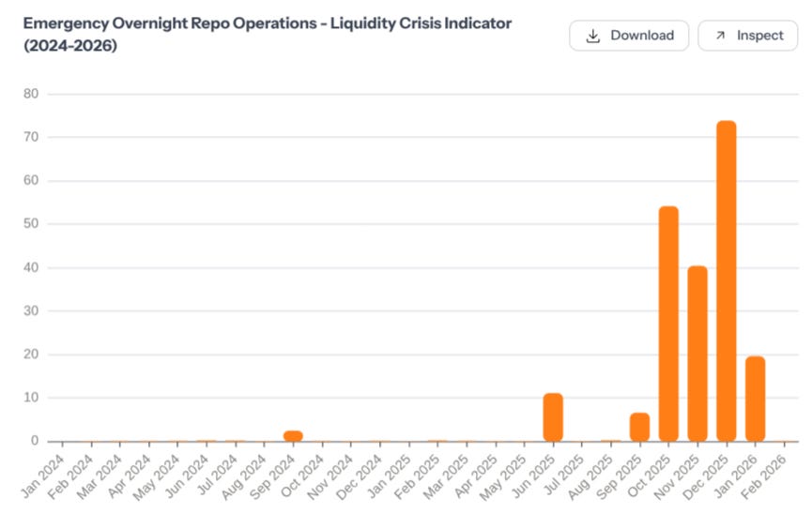
Task: Click the Jan 2026 axis label
Action: click(x=736, y=476)
